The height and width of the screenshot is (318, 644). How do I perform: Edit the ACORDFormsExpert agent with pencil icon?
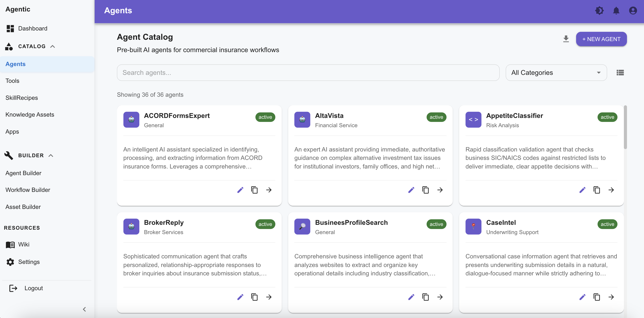[240, 190]
